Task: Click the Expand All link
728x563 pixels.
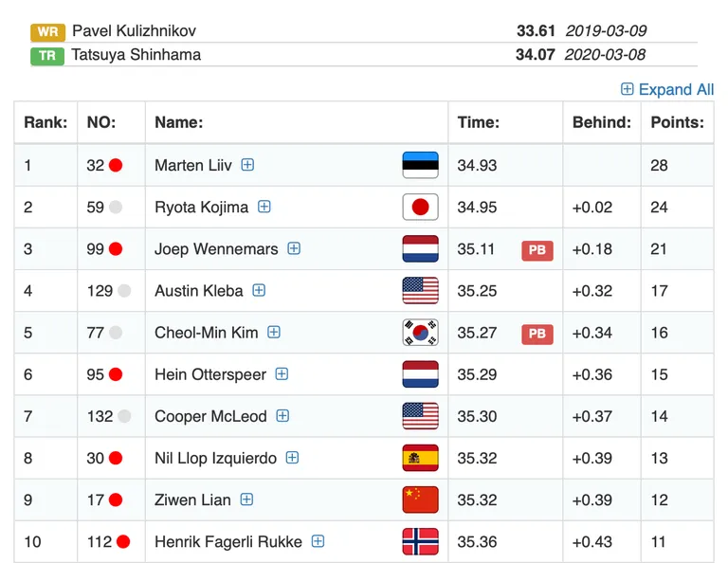Action: pos(667,89)
